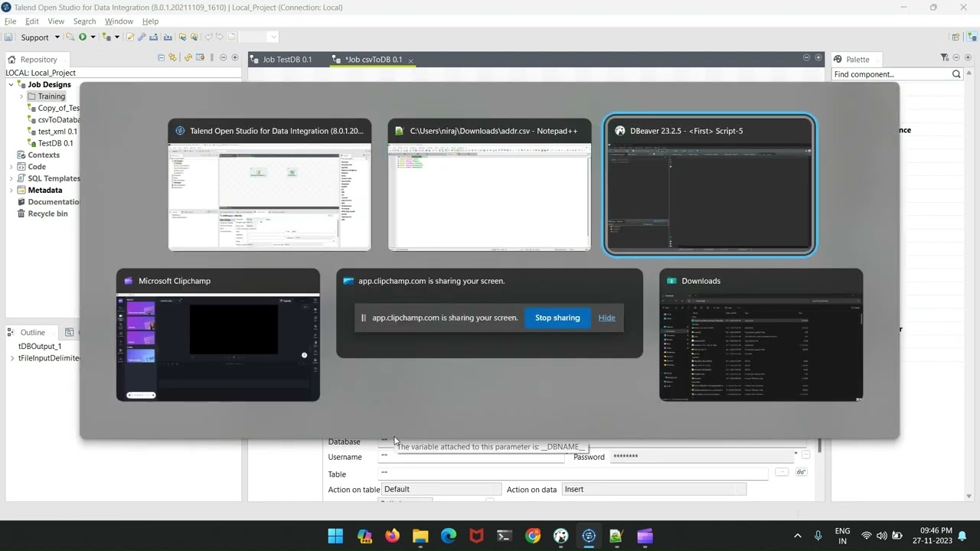Switch to the Job csvToDB 0.1 tab
Screen dimensions: 980x551
pos(373,60)
